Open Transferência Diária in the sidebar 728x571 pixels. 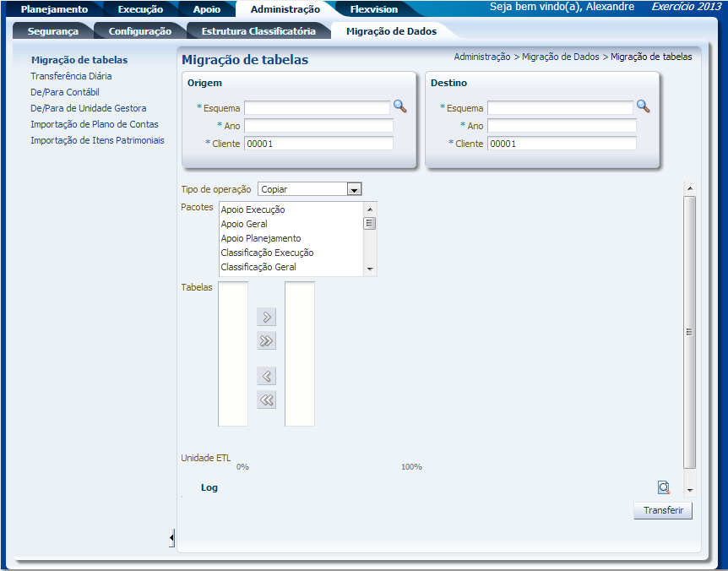coord(71,76)
